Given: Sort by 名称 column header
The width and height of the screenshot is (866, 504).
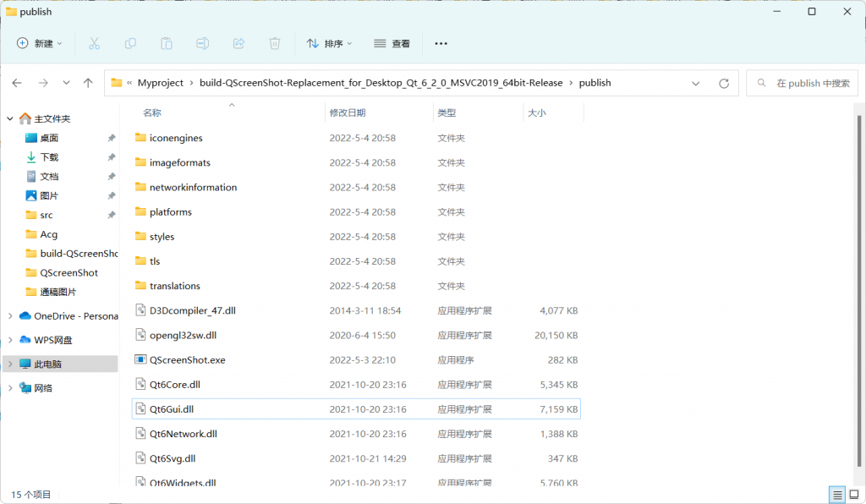Looking at the screenshot, I should [x=152, y=112].
